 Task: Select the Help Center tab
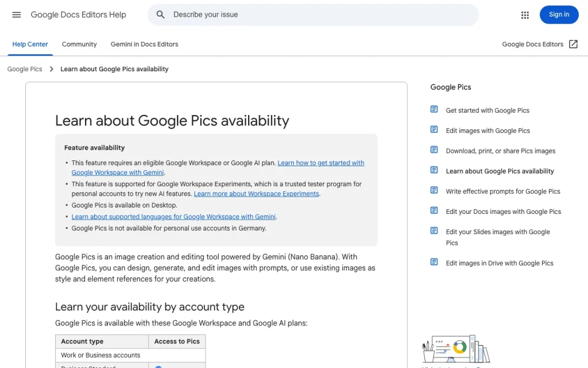coord(30,44)
